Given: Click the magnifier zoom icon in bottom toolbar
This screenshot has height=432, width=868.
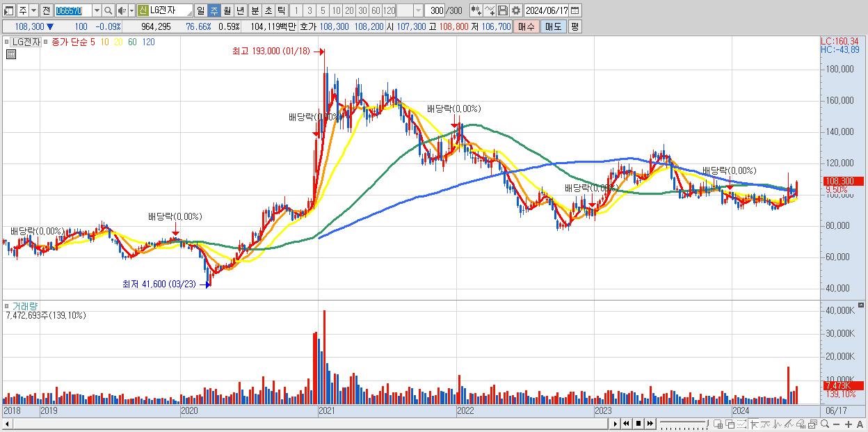Looking at the screenshot, I should coord(824,424).
